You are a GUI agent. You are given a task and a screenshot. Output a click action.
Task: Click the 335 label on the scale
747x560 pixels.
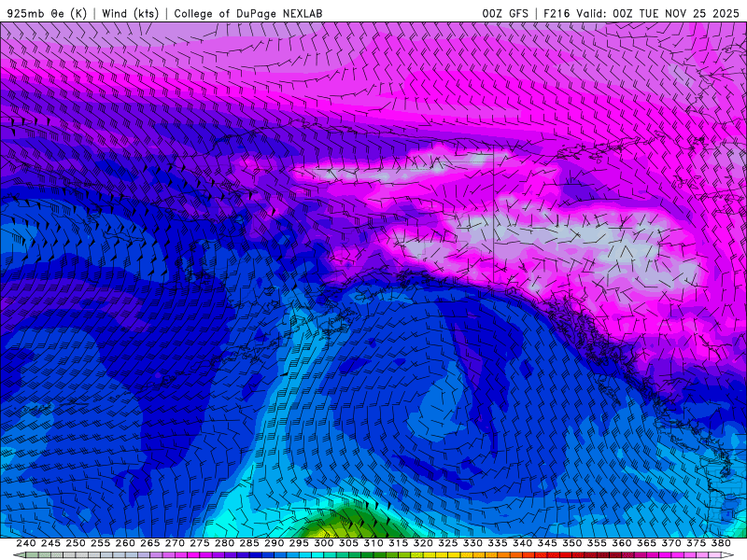(x=498, y=543)
